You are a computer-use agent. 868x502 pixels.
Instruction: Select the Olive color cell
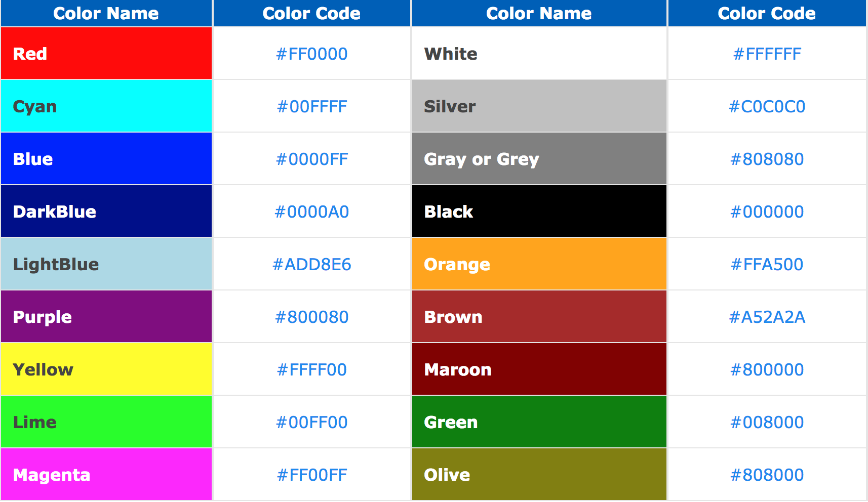point(539,475)
